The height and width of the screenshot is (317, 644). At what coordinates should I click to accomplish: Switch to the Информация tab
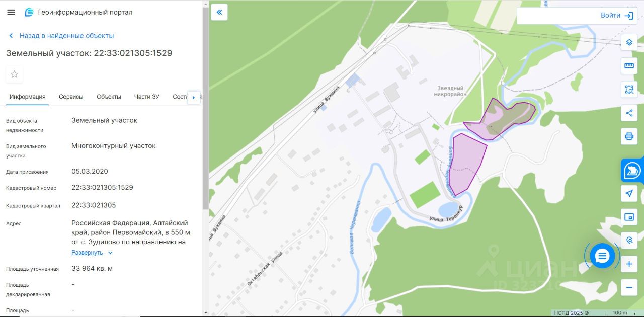click(27, 97)
